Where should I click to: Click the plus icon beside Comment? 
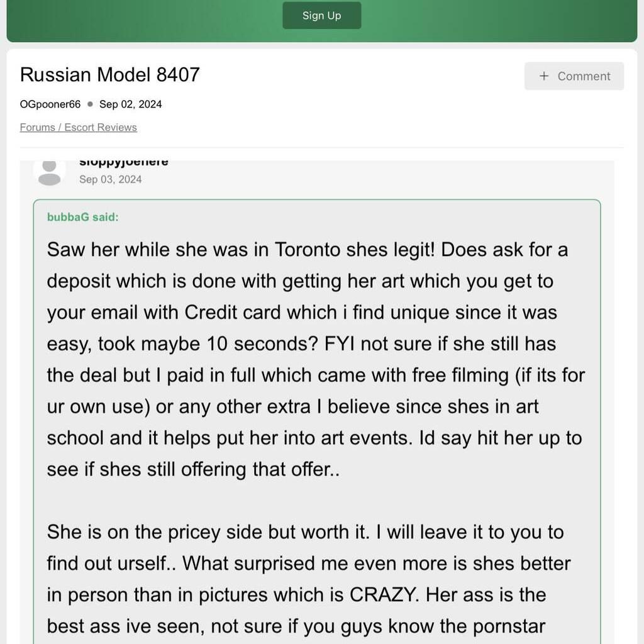[544, 76]
